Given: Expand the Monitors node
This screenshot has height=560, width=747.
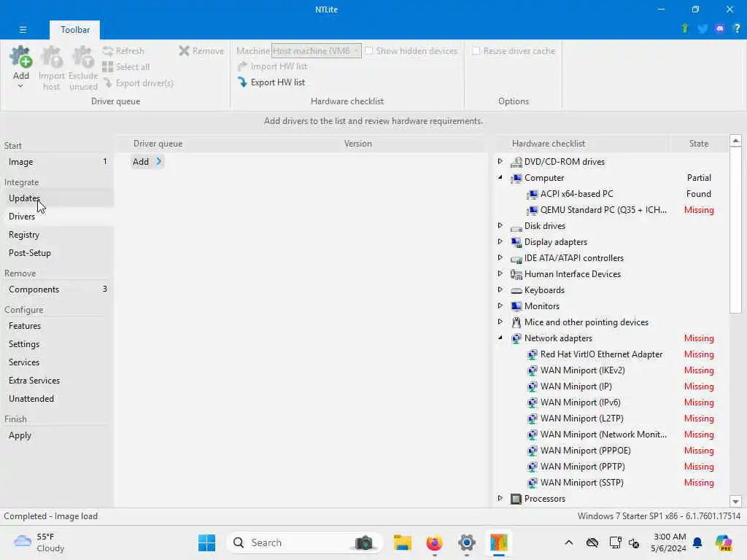Looking at the screenshot, I should [500, 306].
